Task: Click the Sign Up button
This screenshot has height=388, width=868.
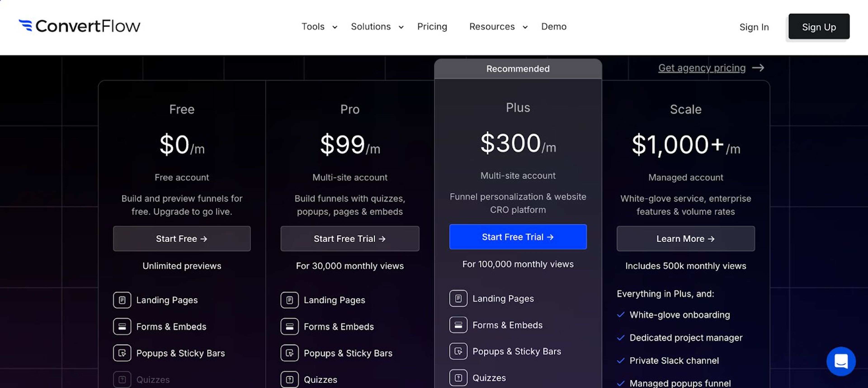Action: click(819, 27)
